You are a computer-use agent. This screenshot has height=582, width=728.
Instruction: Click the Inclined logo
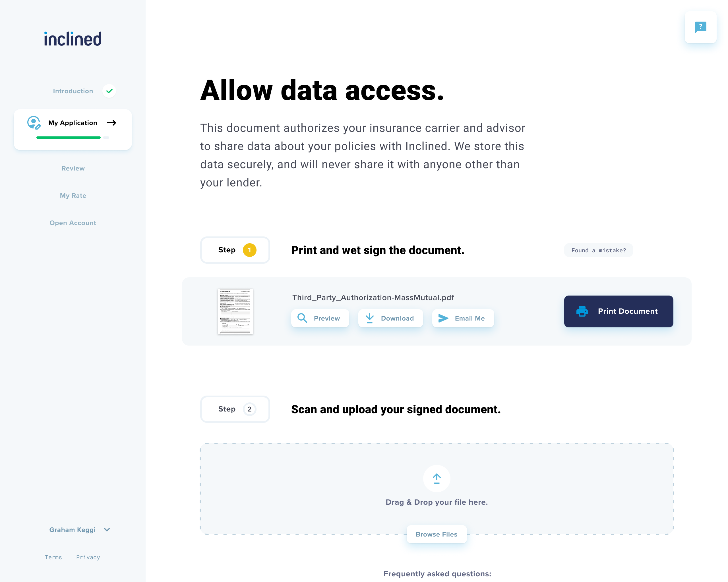click(73, 39)
